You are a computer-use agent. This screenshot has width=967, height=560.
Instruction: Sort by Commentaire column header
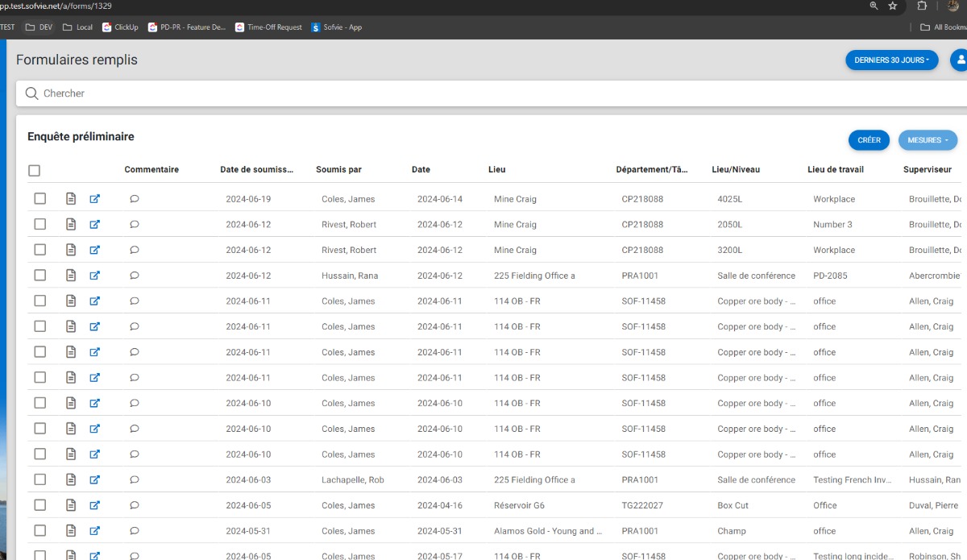click(151, 170)
